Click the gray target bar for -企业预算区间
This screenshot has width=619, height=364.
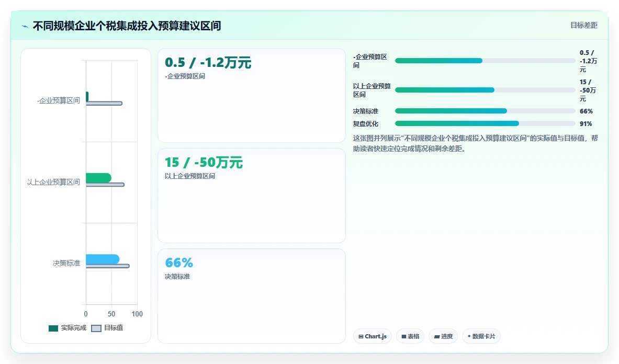click(x=104, y=104)
